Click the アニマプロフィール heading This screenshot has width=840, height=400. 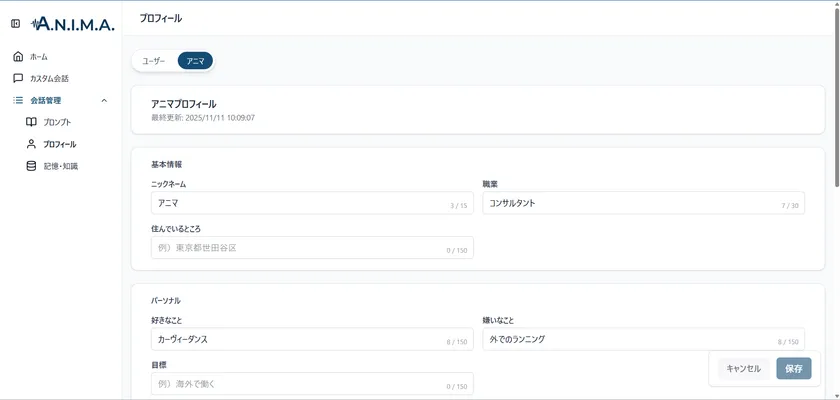184,104
